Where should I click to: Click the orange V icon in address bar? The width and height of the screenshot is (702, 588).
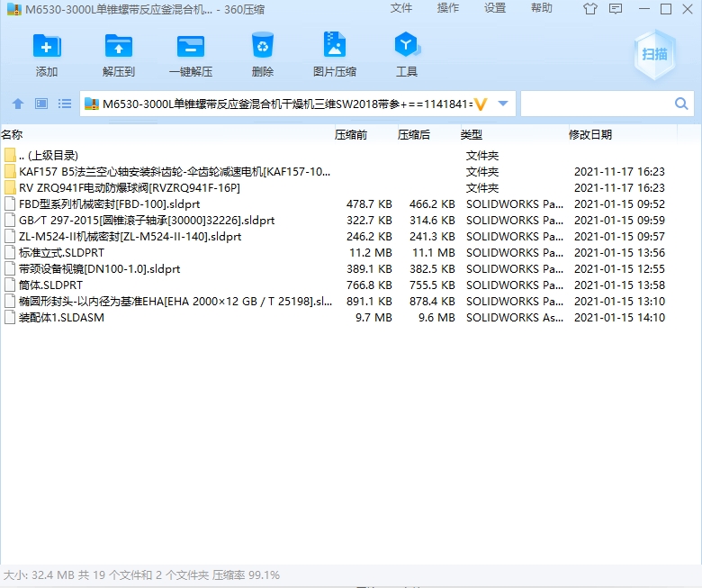point(481,104)
